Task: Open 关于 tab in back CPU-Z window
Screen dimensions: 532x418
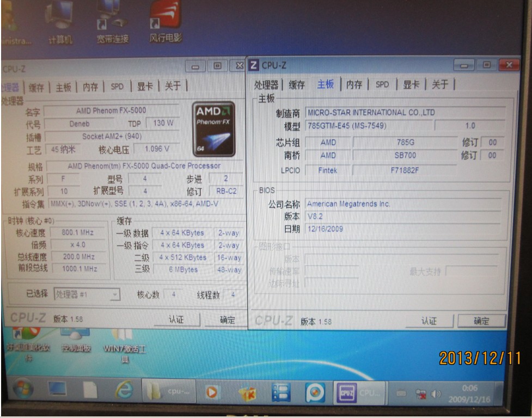Action: [173, 85]
